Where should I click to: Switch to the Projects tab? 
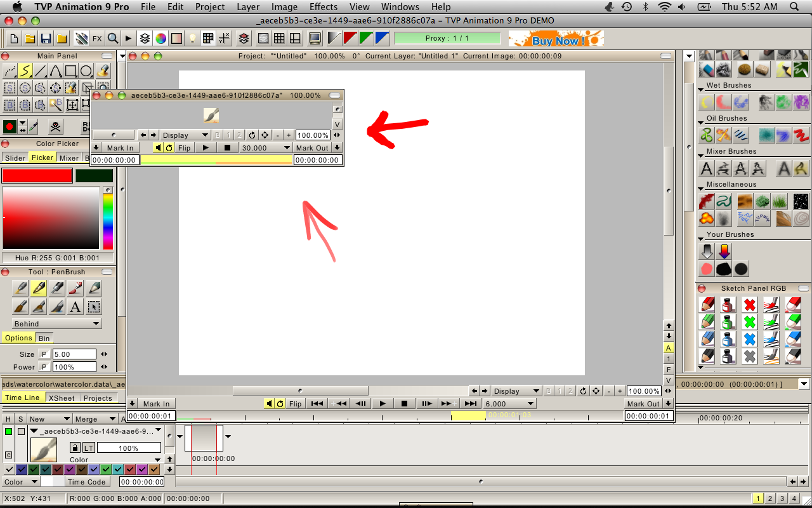[98, 398]
